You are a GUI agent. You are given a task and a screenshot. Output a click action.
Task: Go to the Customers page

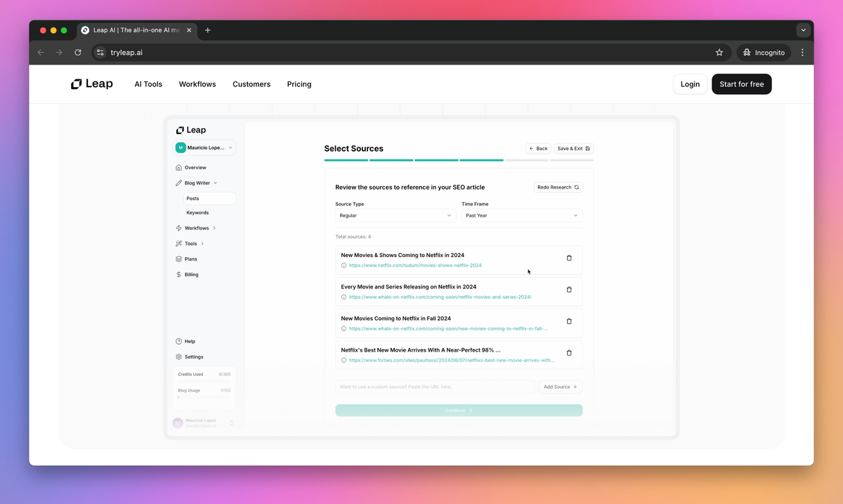251,84
